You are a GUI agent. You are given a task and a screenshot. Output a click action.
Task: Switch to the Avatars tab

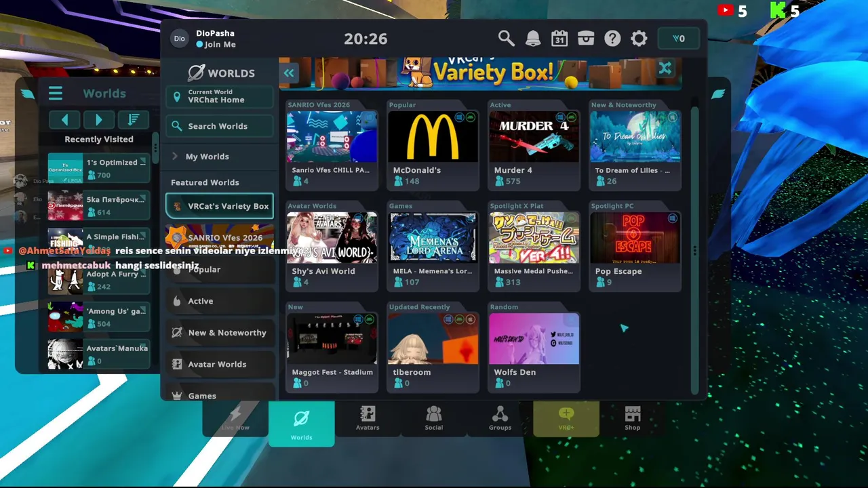tap(368, 418)
